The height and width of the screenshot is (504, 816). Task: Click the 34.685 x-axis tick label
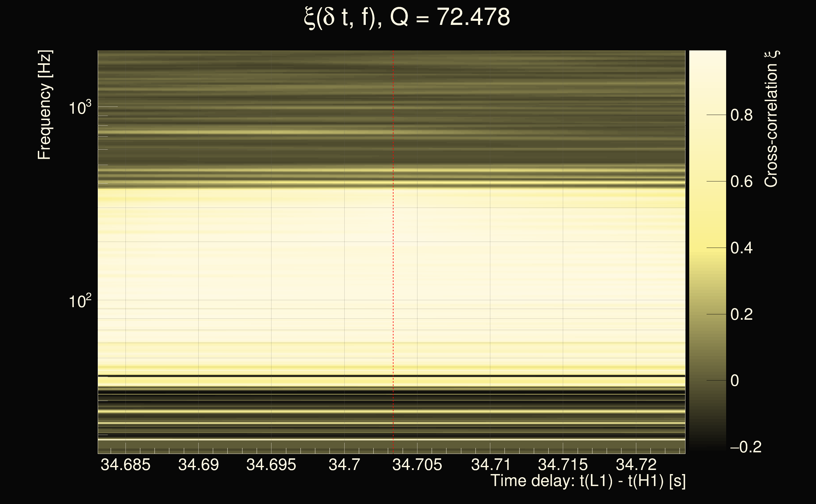tap(125, 465)
